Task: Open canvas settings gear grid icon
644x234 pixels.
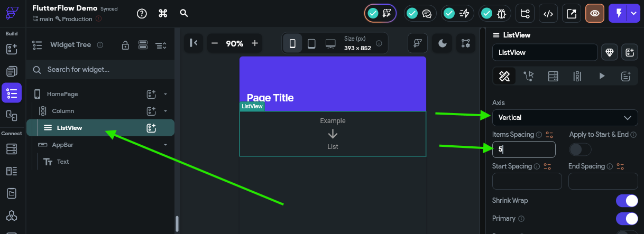Action: [x=465, y=43]
